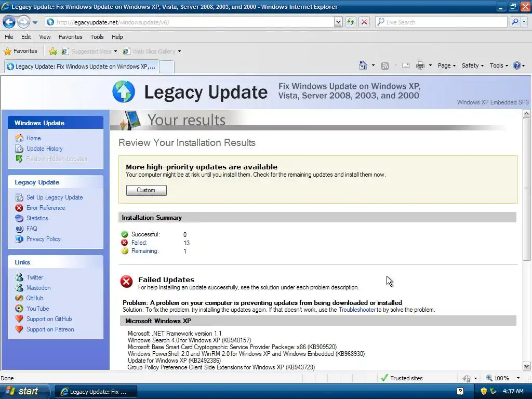Click the red Failed status icon
This screenshot has height=399, width=532.
coord(125,243)
